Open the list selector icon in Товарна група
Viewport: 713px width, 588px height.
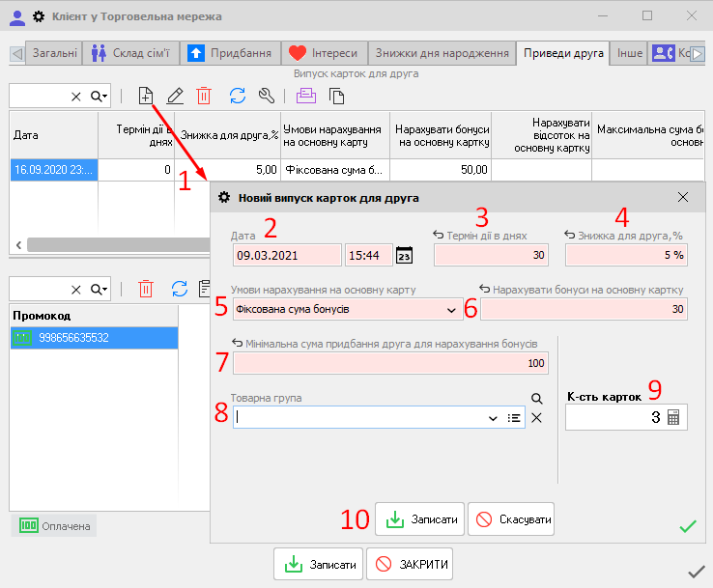tap(515, 418)
